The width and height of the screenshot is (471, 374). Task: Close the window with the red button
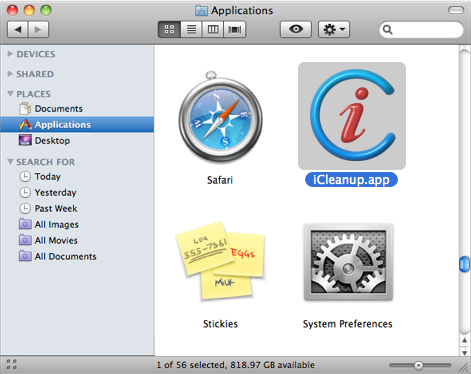coord(12,10)
